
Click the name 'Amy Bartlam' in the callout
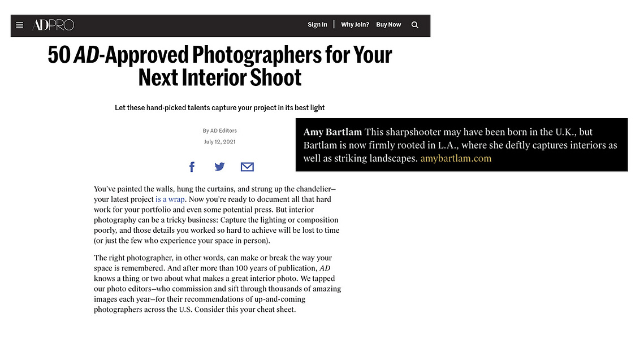pos(332,132)
